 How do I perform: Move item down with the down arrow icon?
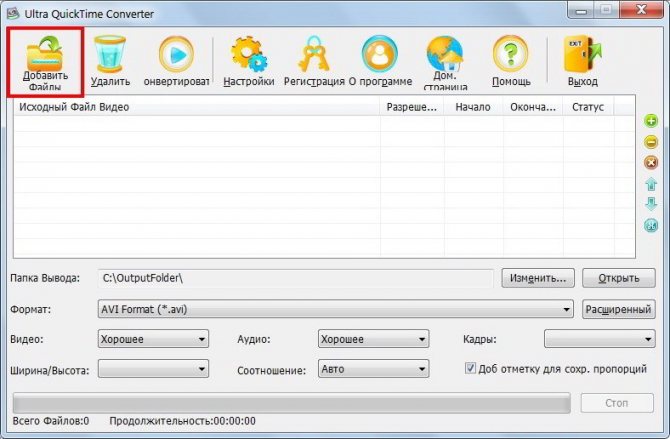[651, 204]
